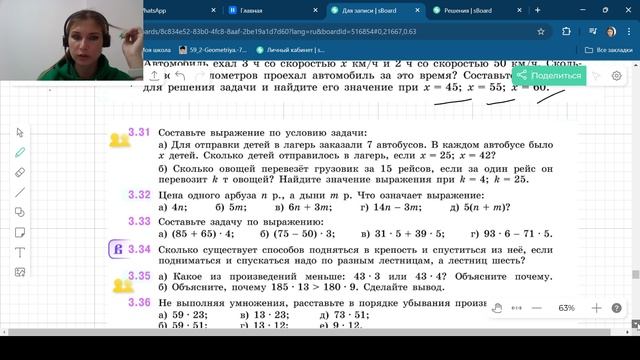This screenshot has width=640, height=360.
Task: Click the webcam video thumbnail
Action: click(71, 40)
